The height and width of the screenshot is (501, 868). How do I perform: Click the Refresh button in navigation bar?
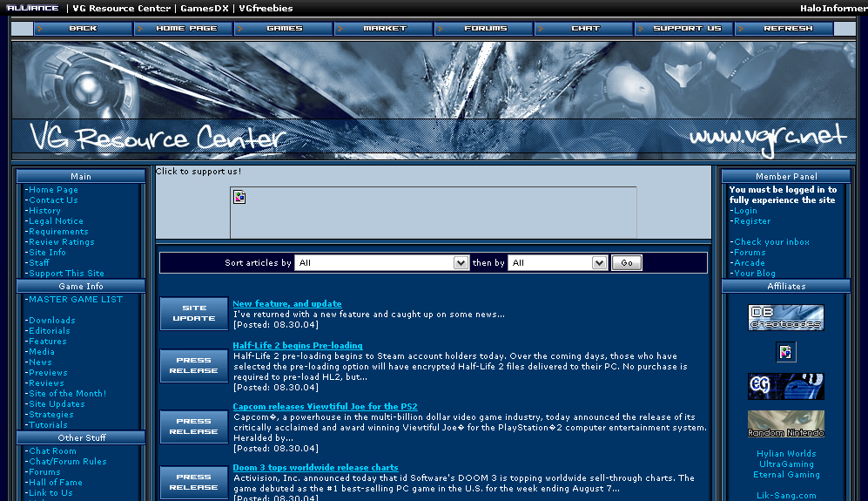(787, 29)
